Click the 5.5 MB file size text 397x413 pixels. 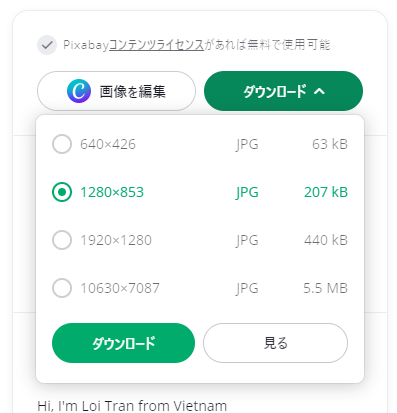click(x=326, y=288)
